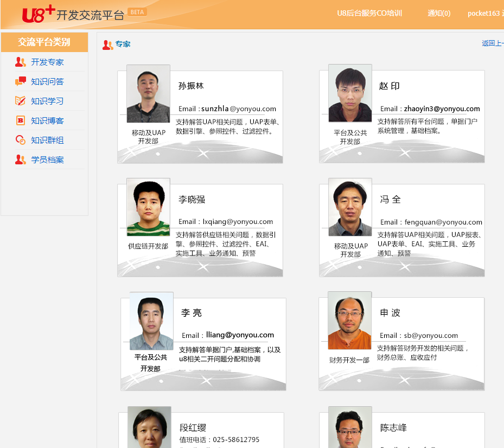Click the U8+ logo in header
The image size is (504, 448).
(x=38, y=14)
